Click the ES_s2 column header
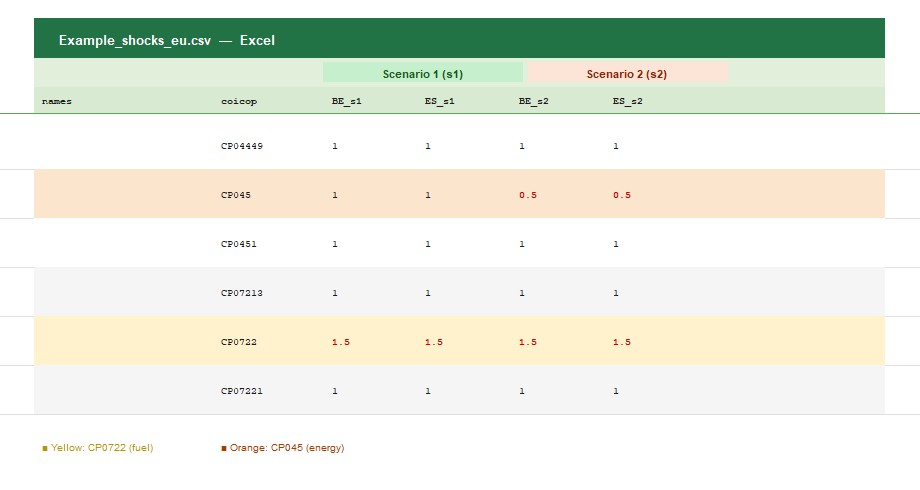This screenshot has height=490, width=920. click(x=627, y=101)
